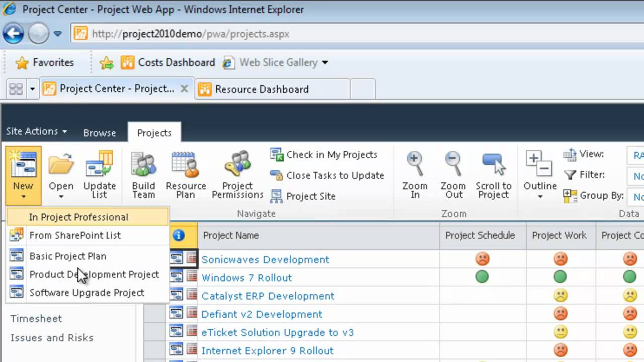Viewport: 644px width, 362px height.
Task: Open the Group By combo box
Action: [x=635, y=197]
